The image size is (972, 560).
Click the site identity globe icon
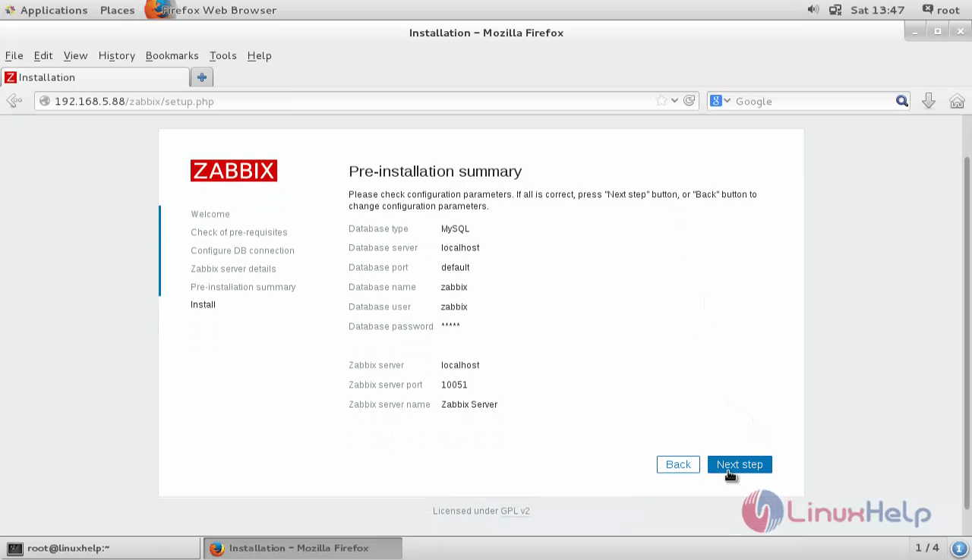click(45, 101)
